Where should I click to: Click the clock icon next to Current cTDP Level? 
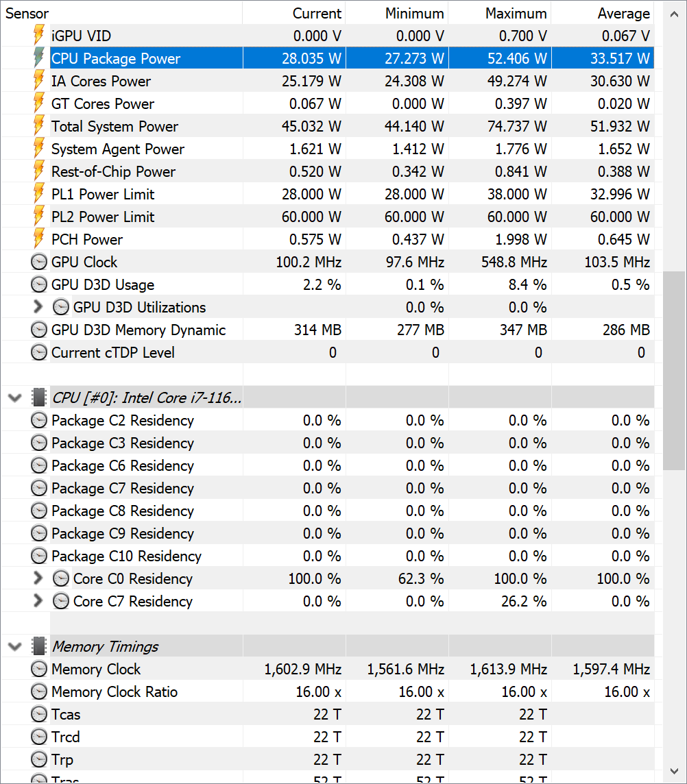click(x=39, y=352)
